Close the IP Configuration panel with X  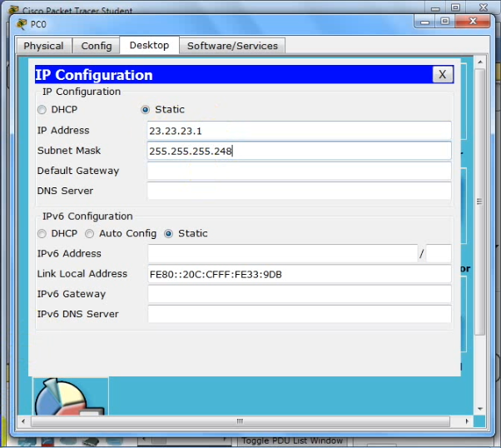(x=443, y=74)
